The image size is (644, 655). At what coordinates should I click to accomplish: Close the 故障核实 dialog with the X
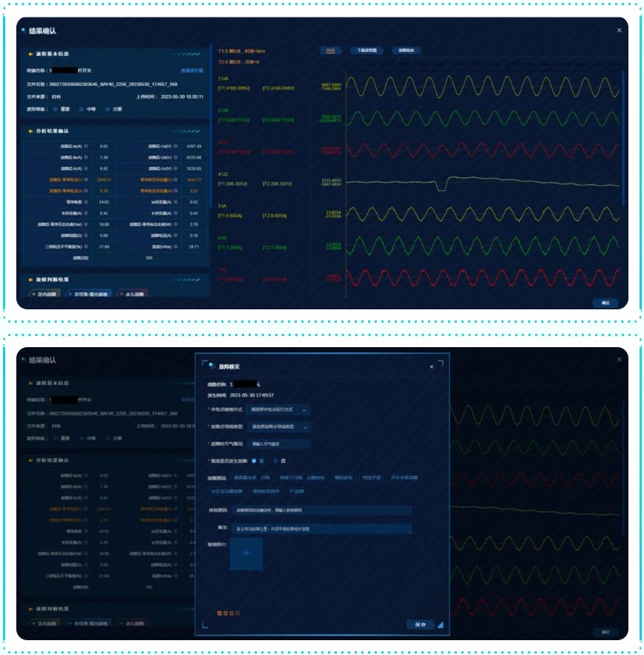click(x=432, y=366)
